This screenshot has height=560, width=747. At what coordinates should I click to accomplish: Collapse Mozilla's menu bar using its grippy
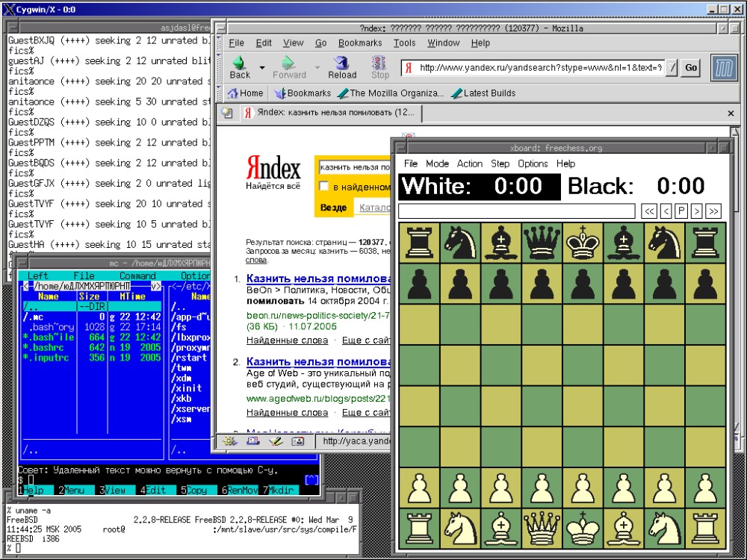(219, 43)
